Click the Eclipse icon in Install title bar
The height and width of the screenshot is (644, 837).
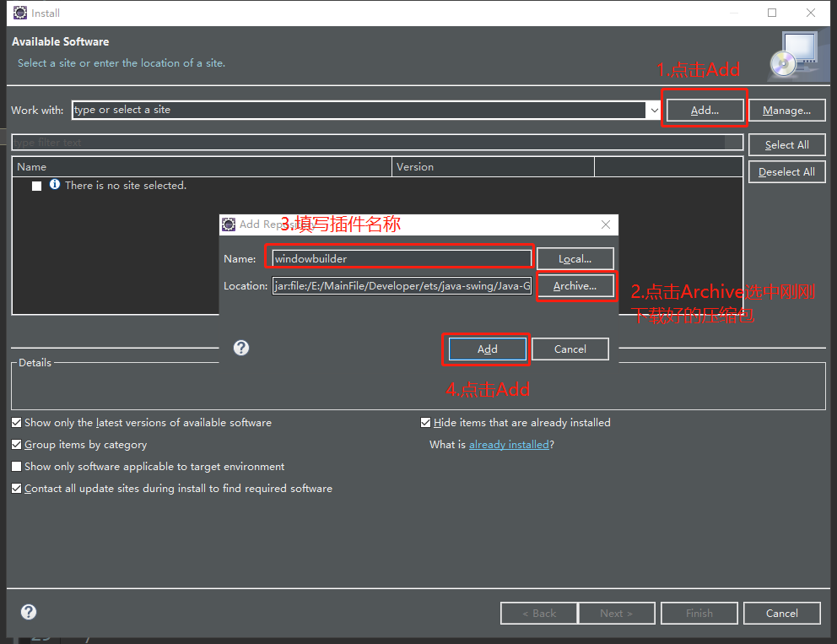pyautogui.click(x=20, y=13)
